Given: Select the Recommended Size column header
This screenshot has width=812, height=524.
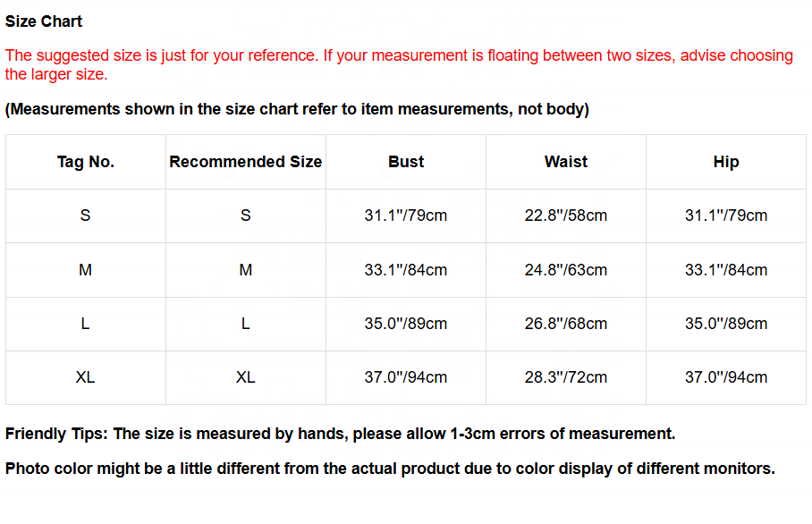Looking at the screenshot, I should coord(245,162).
